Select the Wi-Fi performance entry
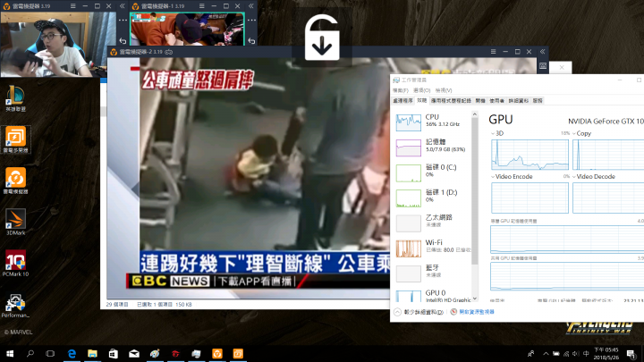Viewport: 644px width, 362px height. (x=433, y=247)
